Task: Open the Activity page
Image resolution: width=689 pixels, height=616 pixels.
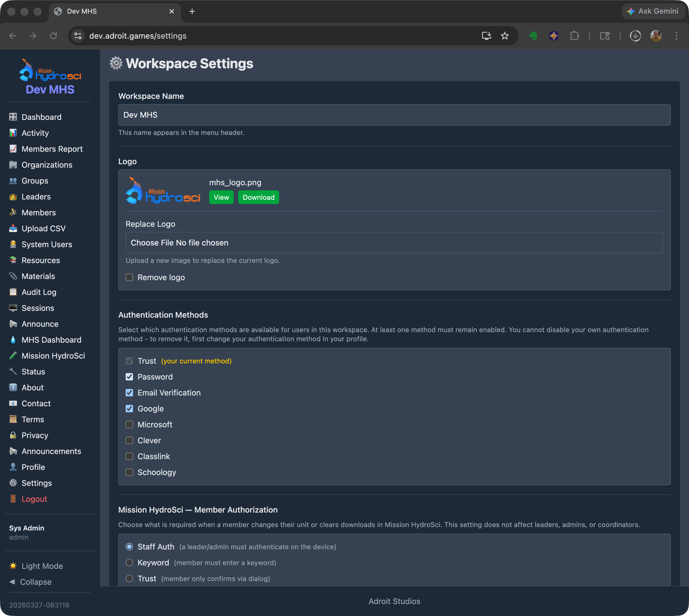Action: click(x=34, y=133)
